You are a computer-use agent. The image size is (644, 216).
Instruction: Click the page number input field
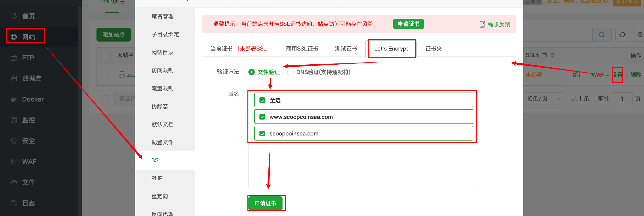tap(622, 99)
